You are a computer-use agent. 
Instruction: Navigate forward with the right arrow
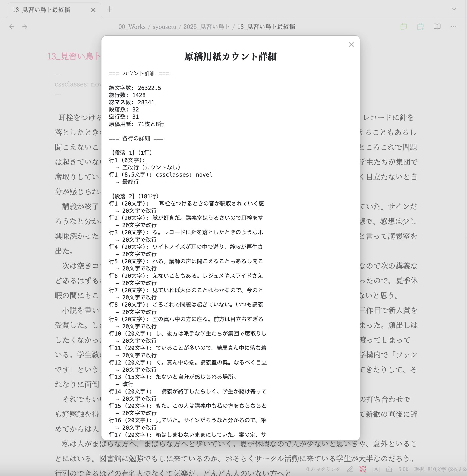click(x=24, y=27)
